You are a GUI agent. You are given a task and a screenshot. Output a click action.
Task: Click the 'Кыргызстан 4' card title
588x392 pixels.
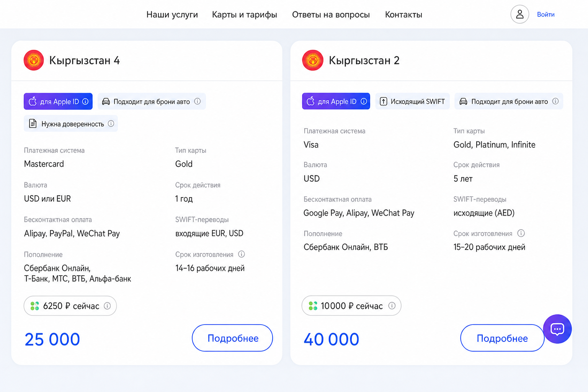pyautogui.click(x=85, y=60)
